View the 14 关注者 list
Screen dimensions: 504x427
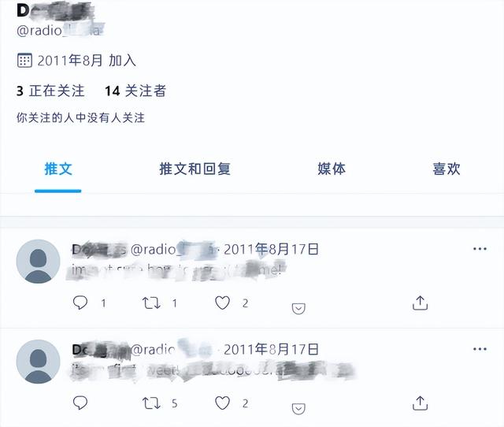click(x=135, y=91)
